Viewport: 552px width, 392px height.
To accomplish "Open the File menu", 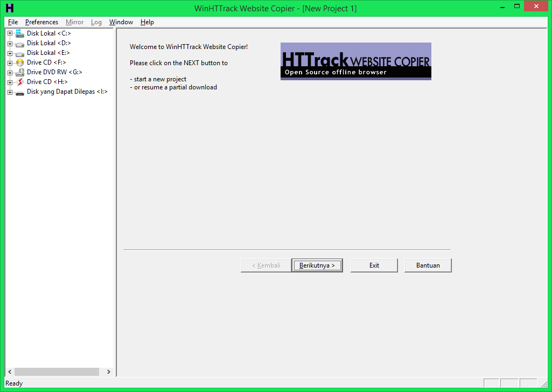I will (13, 22).
